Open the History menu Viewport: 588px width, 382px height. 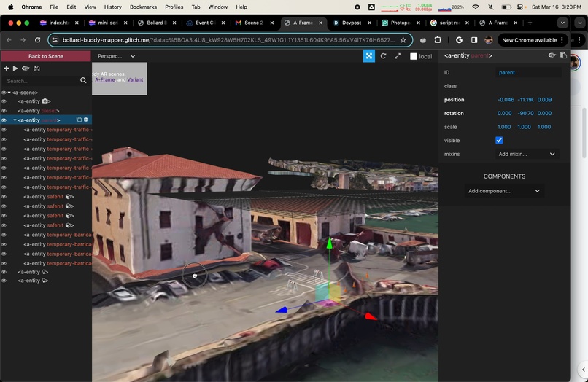(113, 7)
